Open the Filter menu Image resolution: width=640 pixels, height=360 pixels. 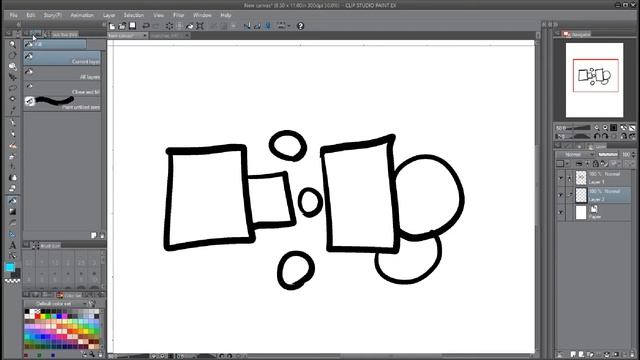(179, 15)
